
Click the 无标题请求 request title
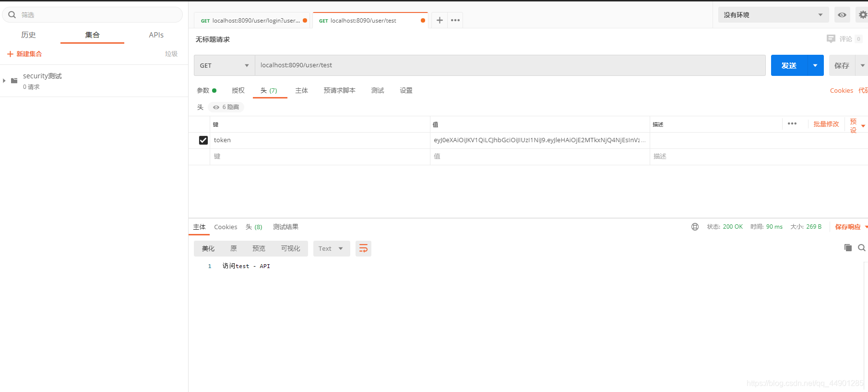tap(213, 39)
